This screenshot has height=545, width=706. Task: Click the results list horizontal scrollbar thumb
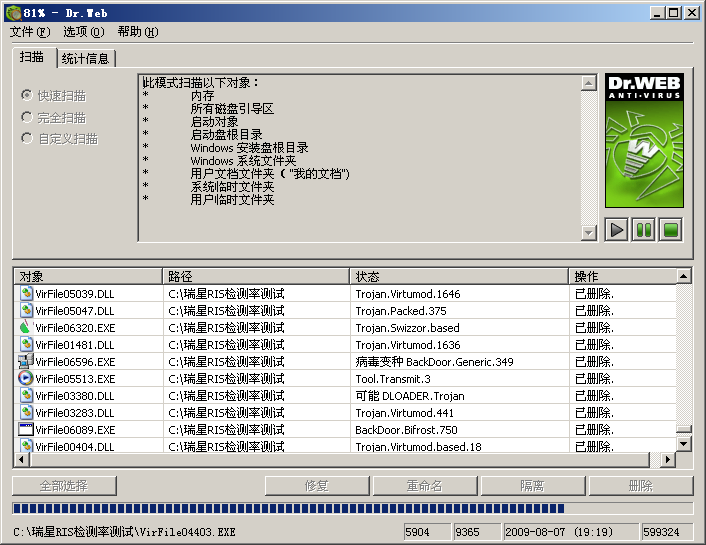coord(340,460)
